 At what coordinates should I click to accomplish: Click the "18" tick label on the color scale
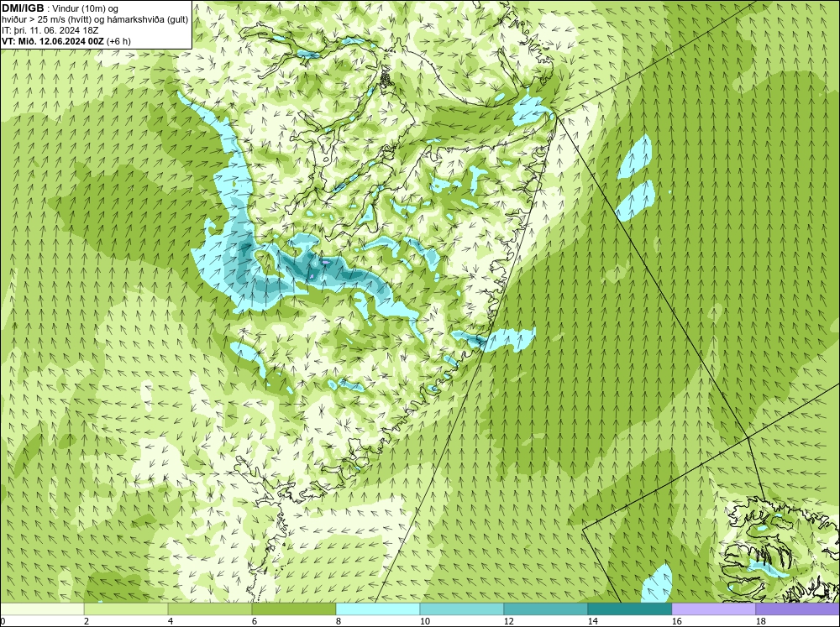click(x=761, y=621)
